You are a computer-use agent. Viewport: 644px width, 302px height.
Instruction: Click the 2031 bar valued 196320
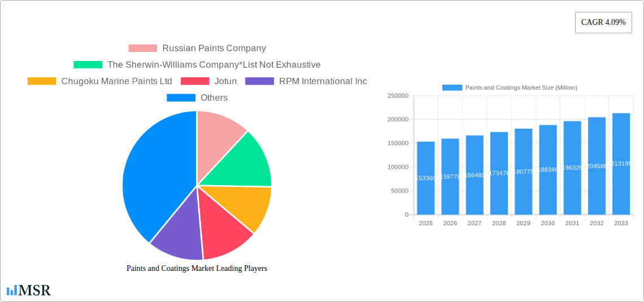tap(572, 168)
